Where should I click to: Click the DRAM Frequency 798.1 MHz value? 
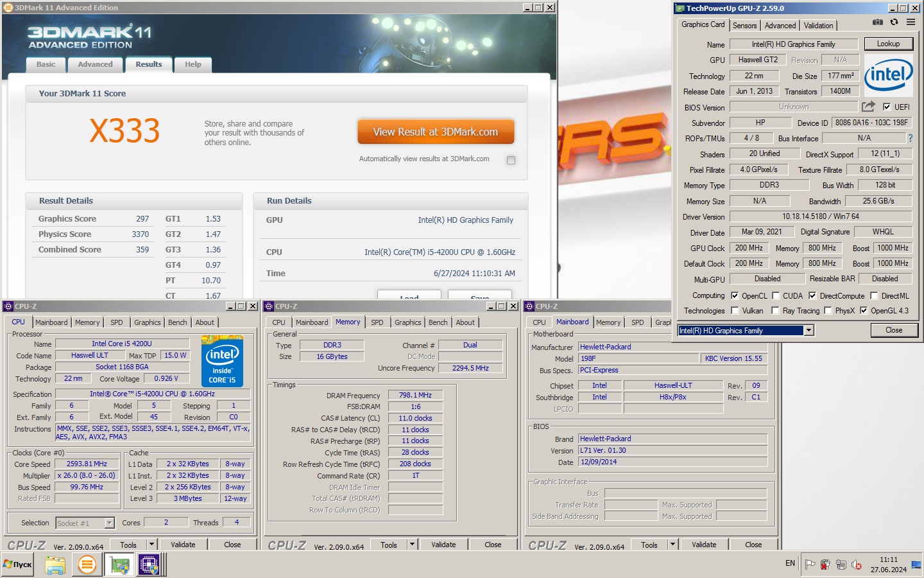415,395
